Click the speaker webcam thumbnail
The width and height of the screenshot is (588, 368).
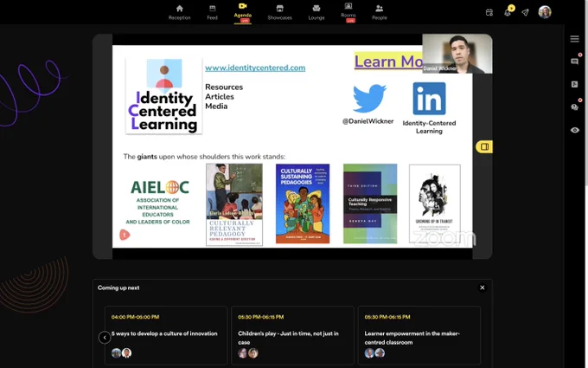pos(457,54)
